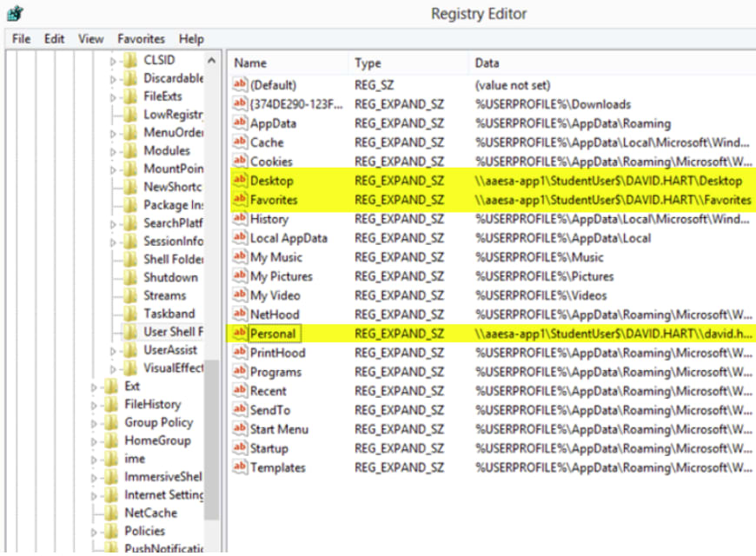This screenshot has height=556, width=756.
Task: Click the Personal value's ab icon
Action: pyautogui.click(x=240, y=333)
